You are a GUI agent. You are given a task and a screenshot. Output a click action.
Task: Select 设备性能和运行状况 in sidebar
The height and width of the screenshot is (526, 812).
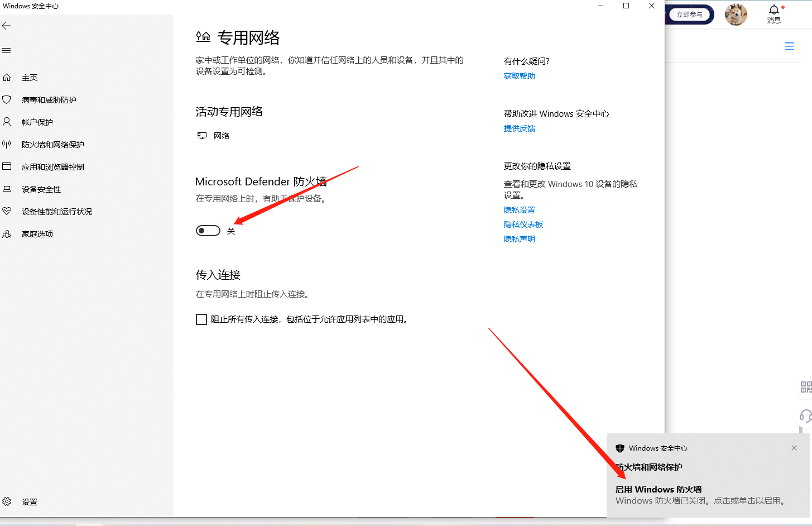tap(57, 212)
